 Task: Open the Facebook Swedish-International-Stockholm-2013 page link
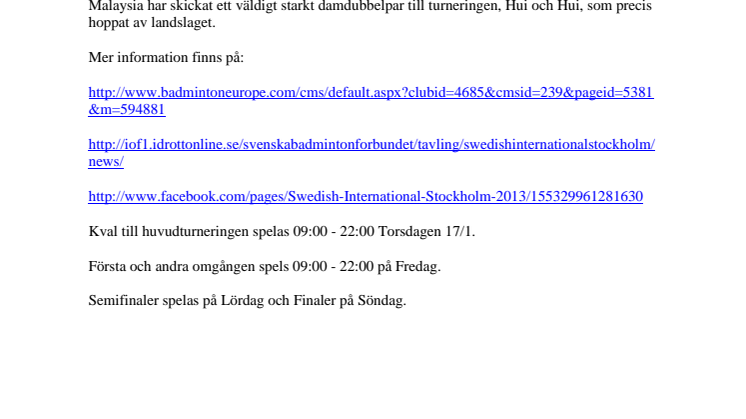point(365,196)
